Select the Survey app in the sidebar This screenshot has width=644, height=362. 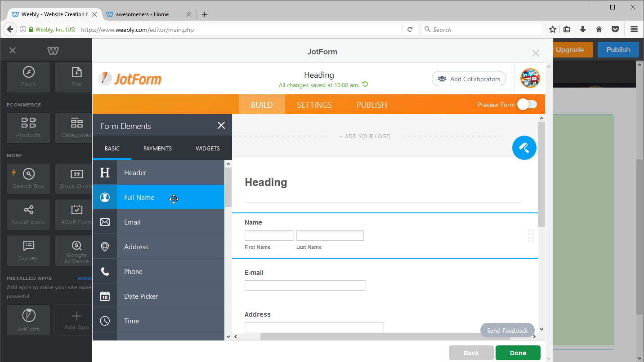(x=28, y=250)
